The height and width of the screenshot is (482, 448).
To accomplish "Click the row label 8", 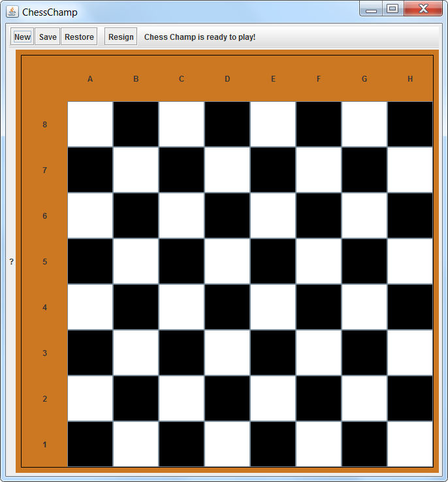I will click(x=45, y=125).
